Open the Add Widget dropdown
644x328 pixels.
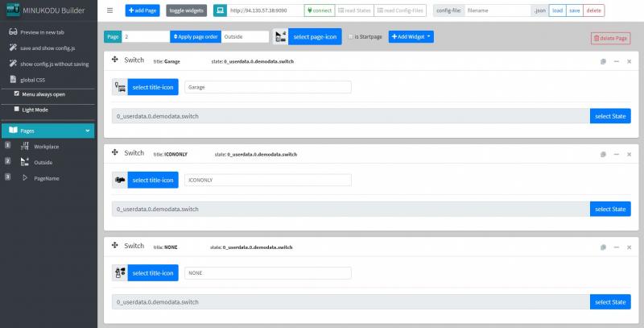click(411, 37)
